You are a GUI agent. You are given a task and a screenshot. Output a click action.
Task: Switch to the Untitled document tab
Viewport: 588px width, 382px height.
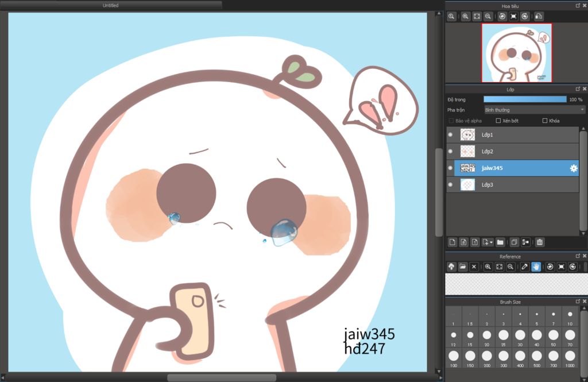(x=110, y=5)
